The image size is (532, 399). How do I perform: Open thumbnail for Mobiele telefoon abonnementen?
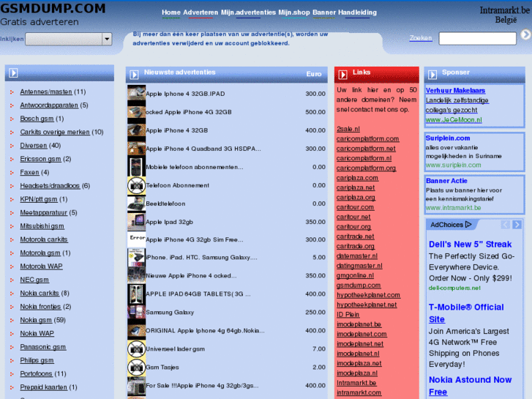tap(136, 166)
